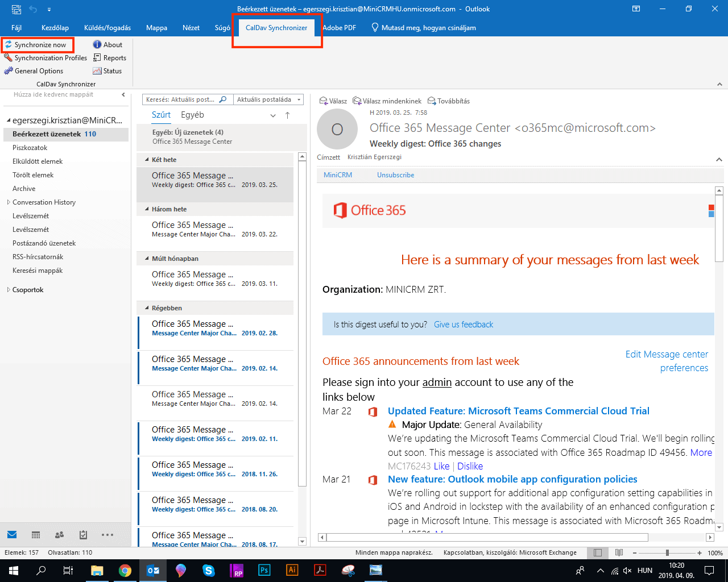Viewport: 728px width, 582px height.
Task: Switch to Calendar view in navigation bar
Action: pos(36,535)
